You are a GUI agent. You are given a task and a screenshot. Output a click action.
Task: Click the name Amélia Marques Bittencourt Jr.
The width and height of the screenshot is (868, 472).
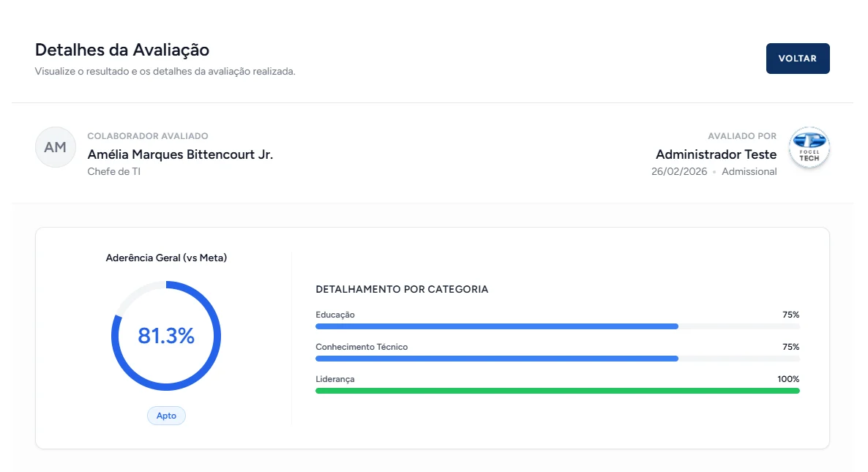coord(180,154)
